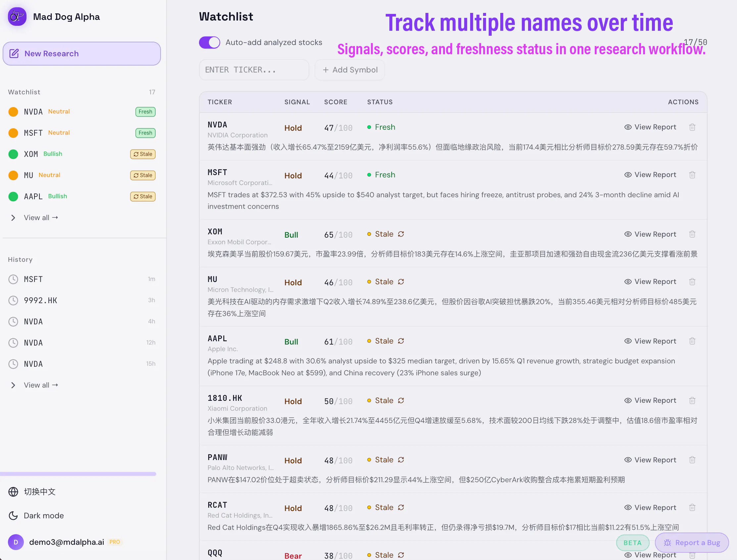Select MU in sidebar watchlist
This screenshot has height=560, width=737.
point(82,175)
